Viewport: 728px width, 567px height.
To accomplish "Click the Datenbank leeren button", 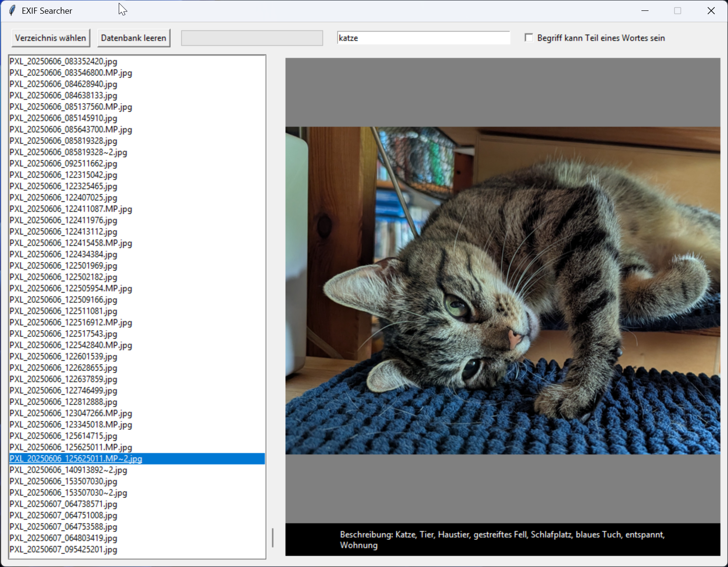I will coord(134,38).
